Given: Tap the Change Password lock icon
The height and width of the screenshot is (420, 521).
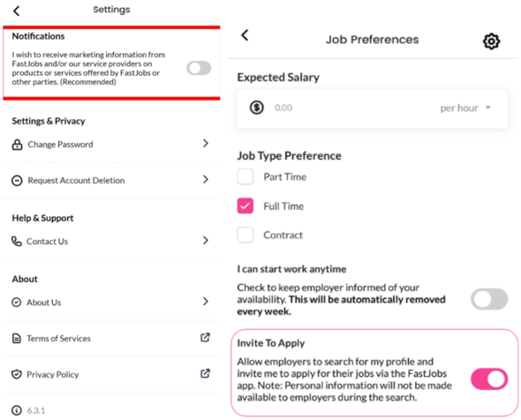Looking at the screenshot, I should click(18, 145).
